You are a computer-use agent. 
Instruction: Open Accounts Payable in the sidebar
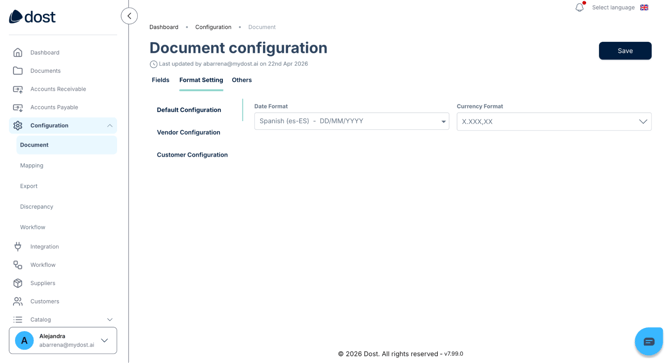pyautogui.click(x=54, y=108)
